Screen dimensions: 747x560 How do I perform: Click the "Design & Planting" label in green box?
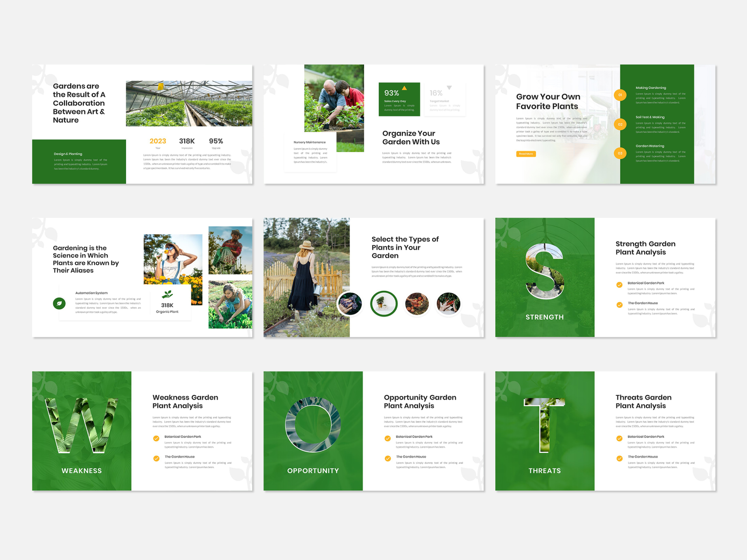pos(68,154)
